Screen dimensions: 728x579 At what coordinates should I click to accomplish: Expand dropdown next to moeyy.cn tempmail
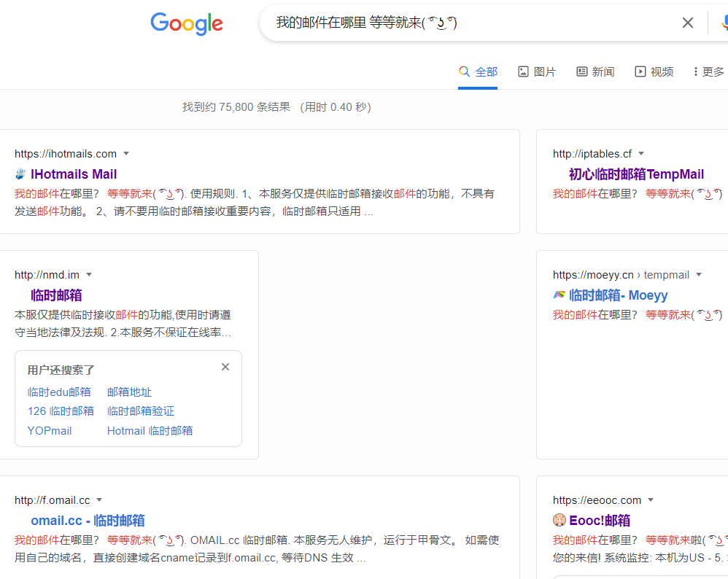(x=699, y=275)
